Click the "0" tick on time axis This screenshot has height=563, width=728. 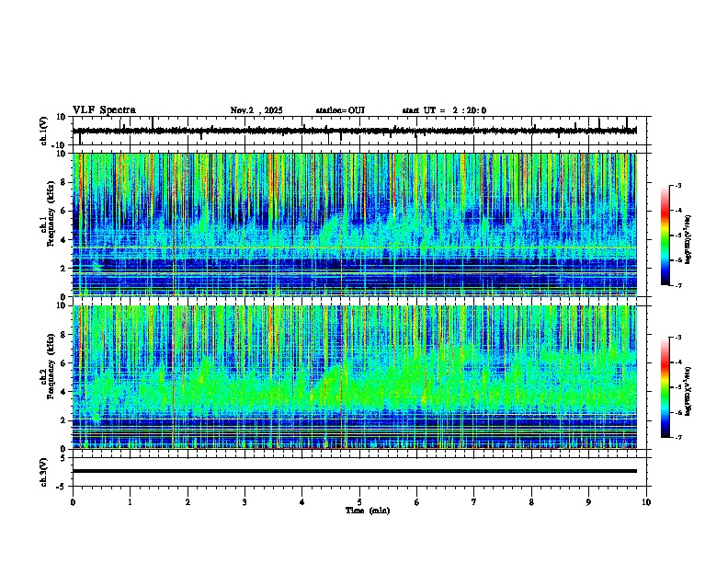pos(73,502)
